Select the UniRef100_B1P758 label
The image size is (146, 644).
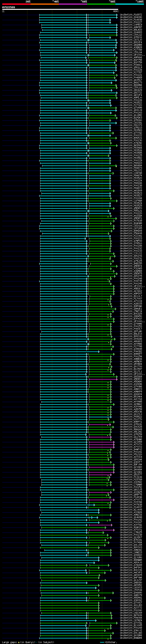pyautogui.click(x=131, y=60)
